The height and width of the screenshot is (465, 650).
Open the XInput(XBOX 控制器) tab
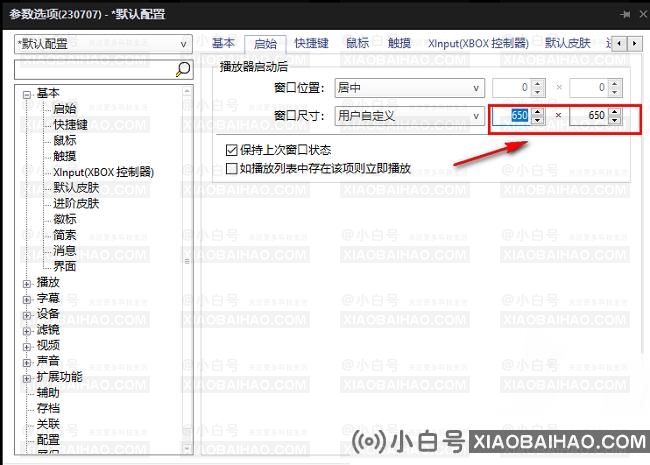[x=478, y=43]
